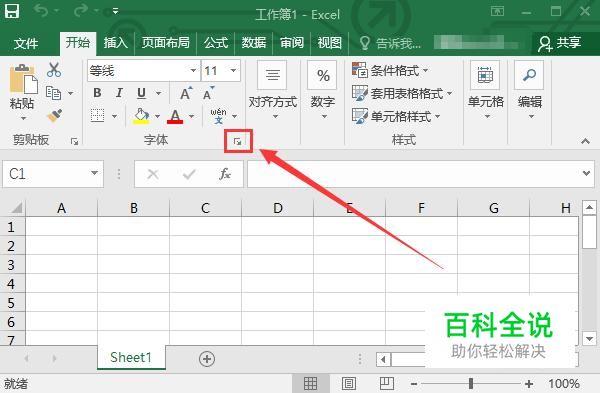600x393 pixels.
Task: Increase font size with larger A
Action: 186,93
